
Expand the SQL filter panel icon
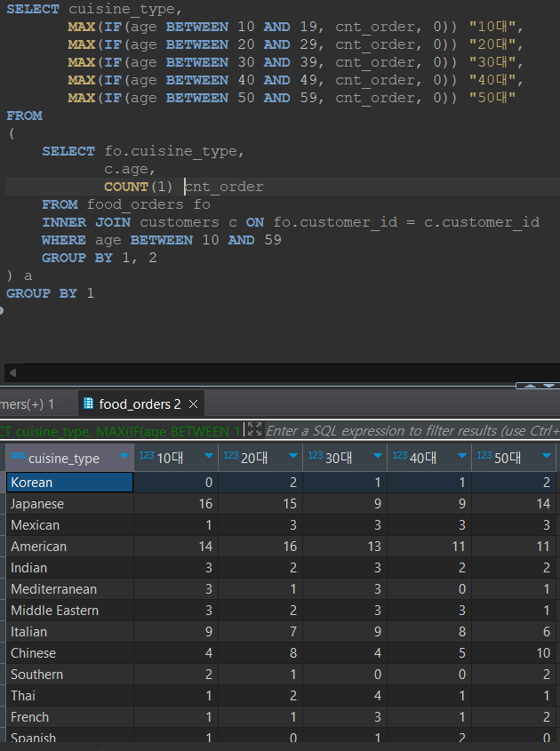(254, 429)
